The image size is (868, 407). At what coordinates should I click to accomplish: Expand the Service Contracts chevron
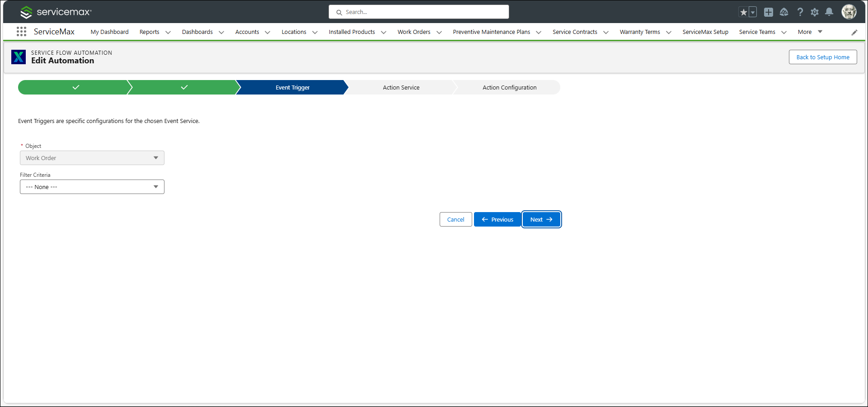click(606, 32)
